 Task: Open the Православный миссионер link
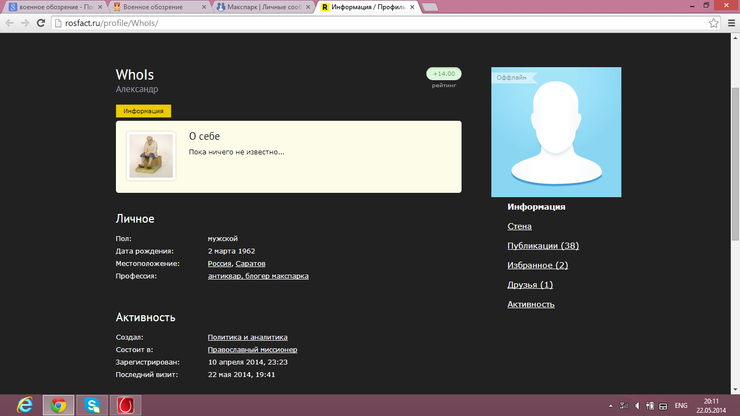point(252,349)
